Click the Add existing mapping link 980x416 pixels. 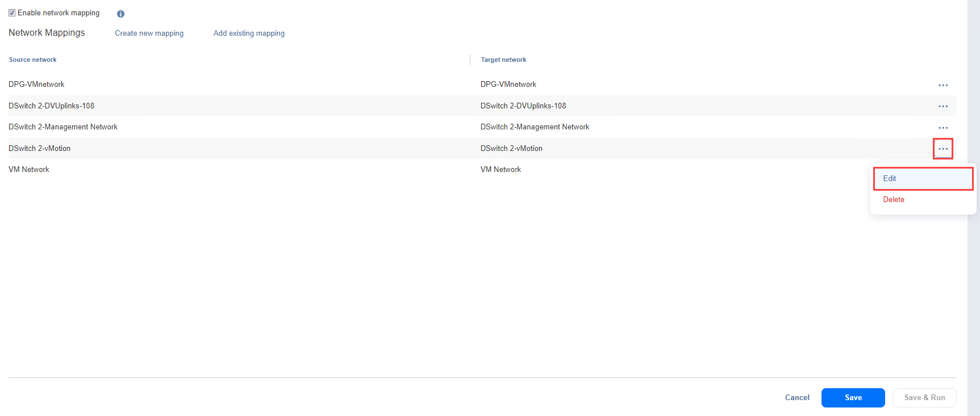249,33
